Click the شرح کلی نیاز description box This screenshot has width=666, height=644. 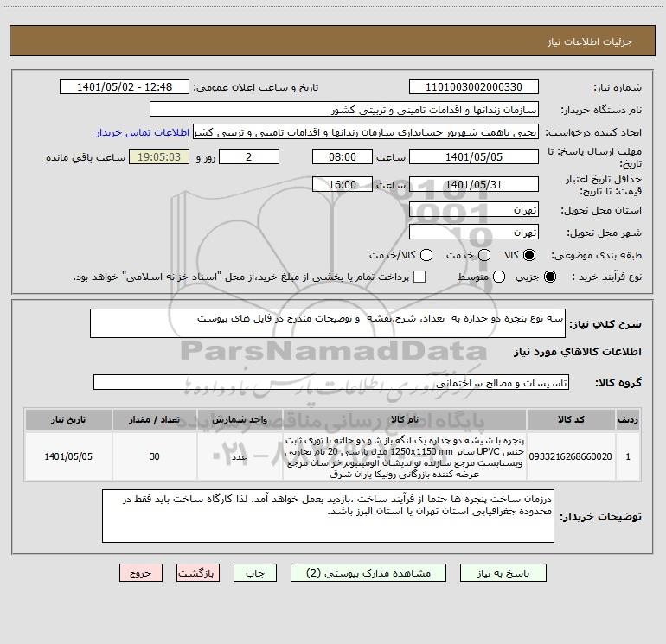point(328,323)
